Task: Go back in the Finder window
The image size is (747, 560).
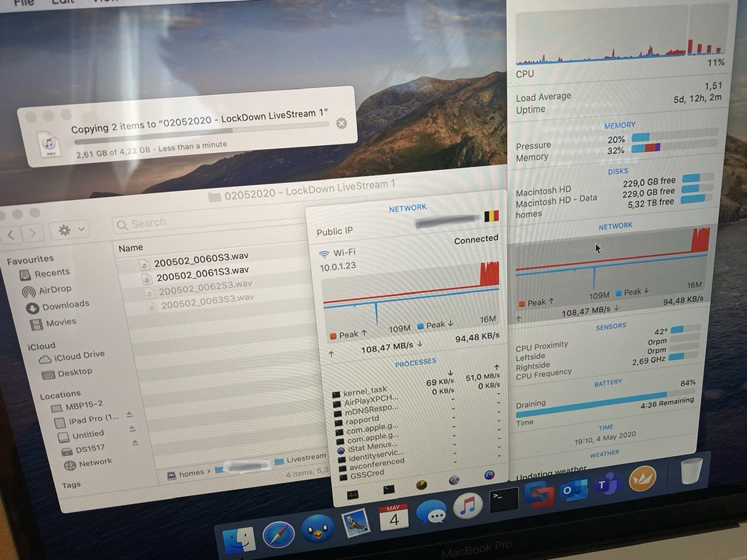Action: point(12,235)
